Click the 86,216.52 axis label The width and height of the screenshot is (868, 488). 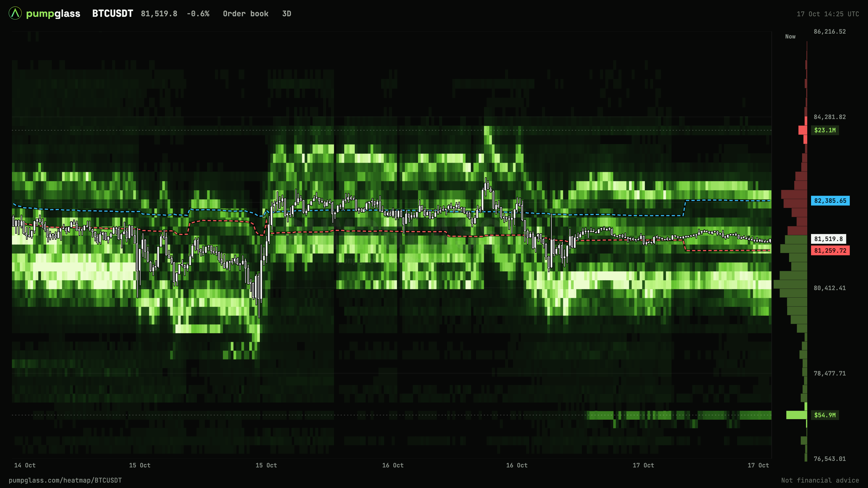(829, 32)
